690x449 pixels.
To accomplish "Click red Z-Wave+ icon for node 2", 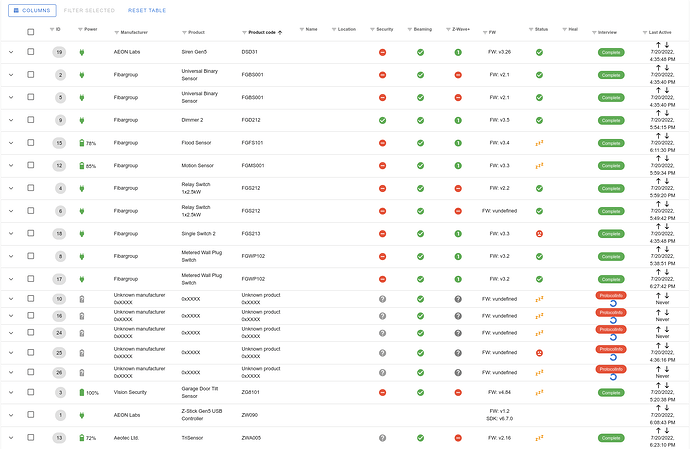I will coord(458,75).
